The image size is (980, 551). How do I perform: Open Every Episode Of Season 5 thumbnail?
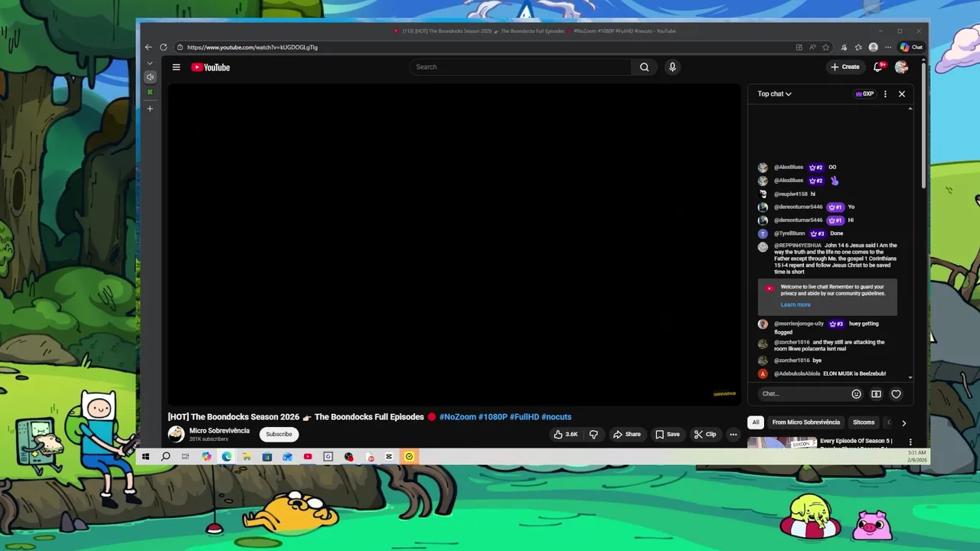pos(782,442)
